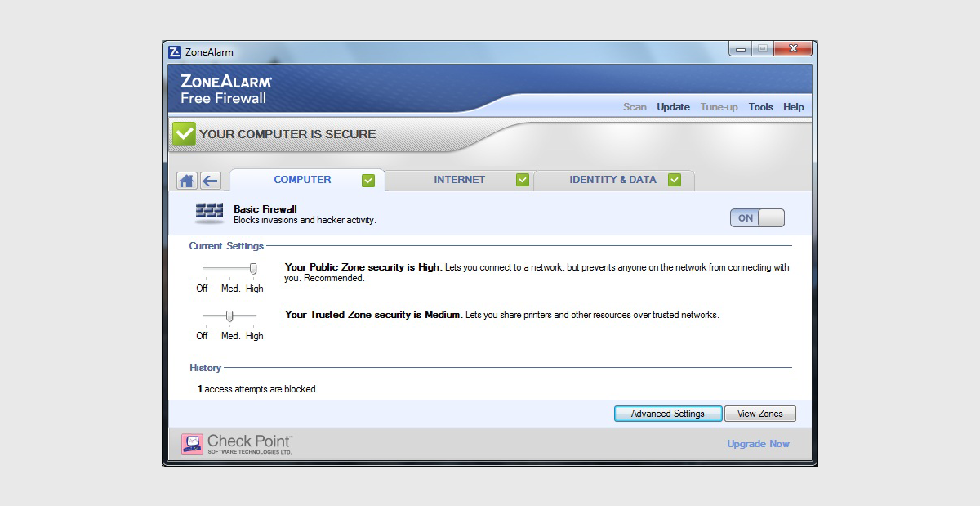980x506 pixels.
Task: Click the large green secure status checkmark
Action: (184, 133)
